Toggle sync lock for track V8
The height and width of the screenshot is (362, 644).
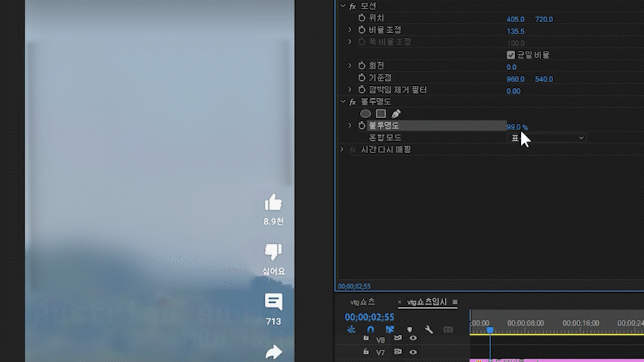[398, 338]
